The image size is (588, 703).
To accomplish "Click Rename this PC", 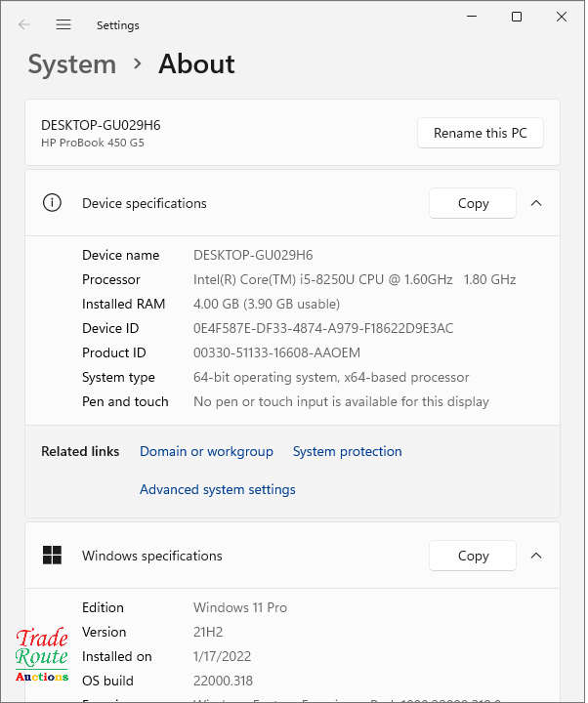I will (x=481, y=133).
